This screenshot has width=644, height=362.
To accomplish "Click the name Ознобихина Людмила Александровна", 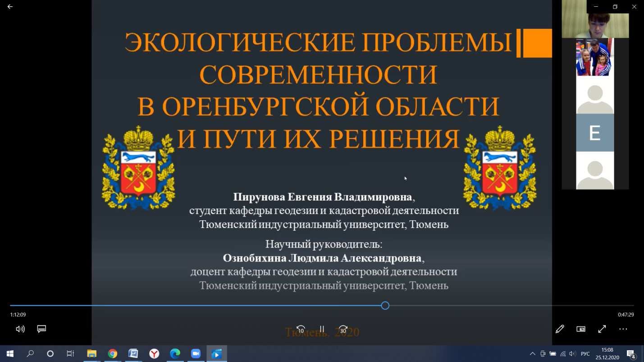I will coord(322,258).
